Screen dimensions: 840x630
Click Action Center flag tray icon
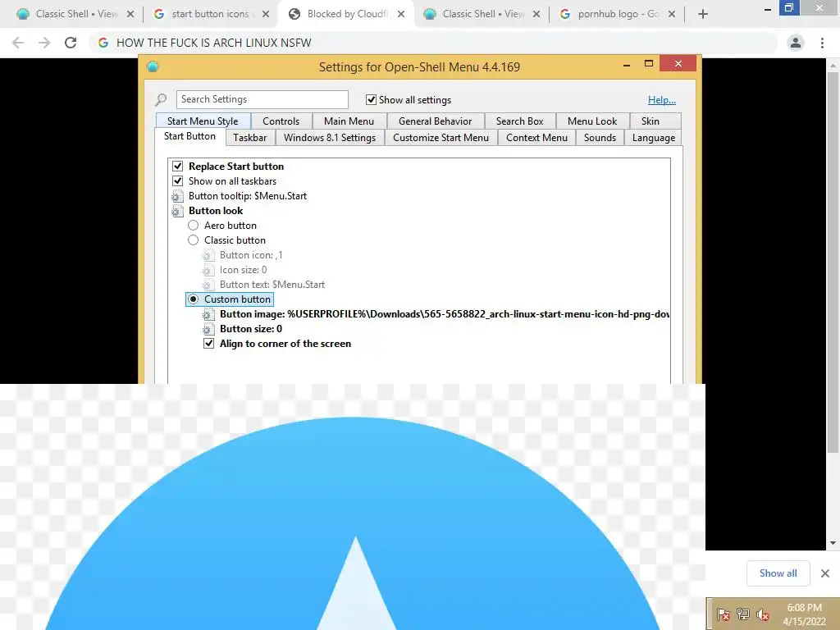coord(724,614)
